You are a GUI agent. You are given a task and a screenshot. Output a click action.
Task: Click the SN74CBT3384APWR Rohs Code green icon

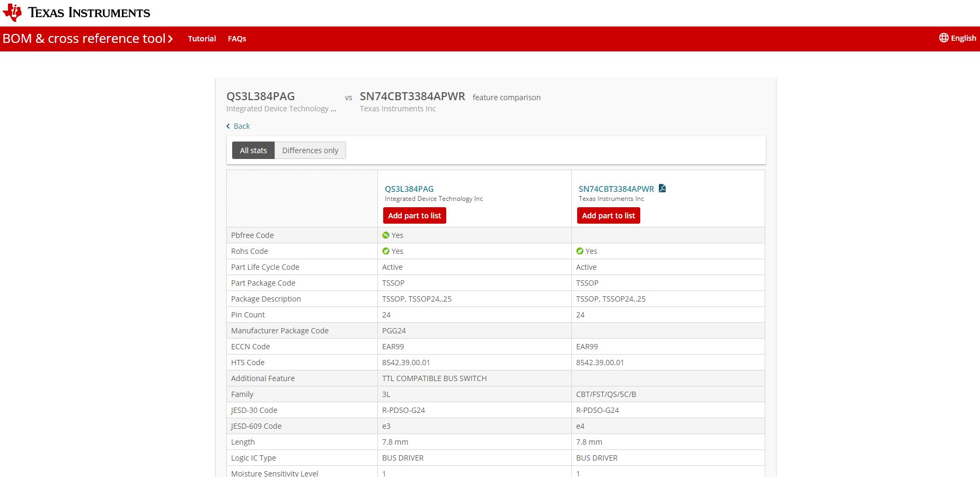tap(580, 251)
